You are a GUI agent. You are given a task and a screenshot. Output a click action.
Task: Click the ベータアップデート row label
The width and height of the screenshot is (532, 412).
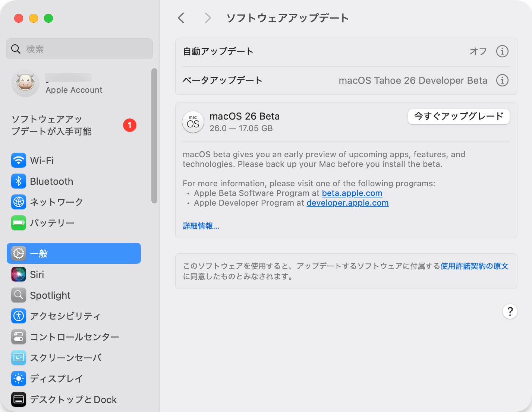223,80
